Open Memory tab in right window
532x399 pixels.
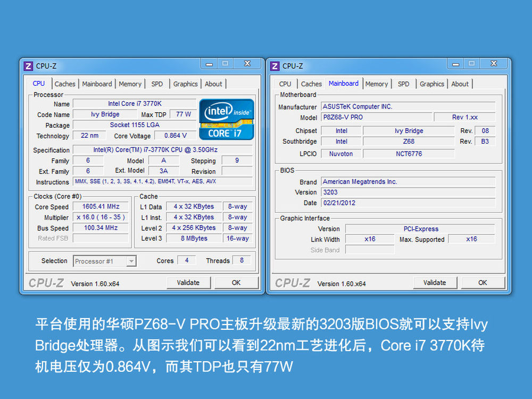click(377, 84)
